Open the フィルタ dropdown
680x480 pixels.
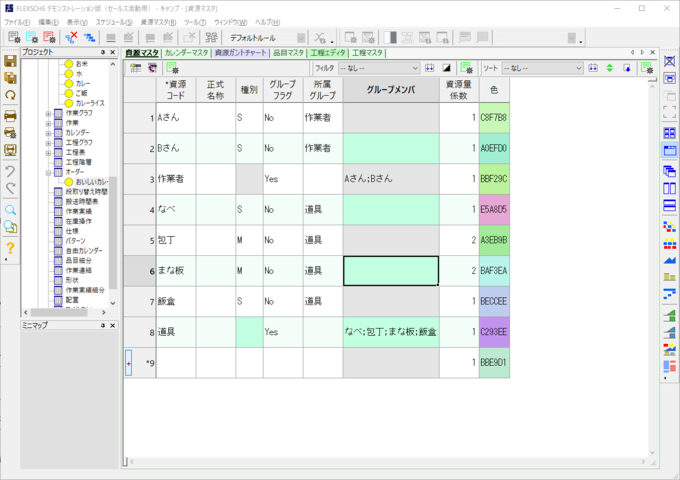coord(378,68)
